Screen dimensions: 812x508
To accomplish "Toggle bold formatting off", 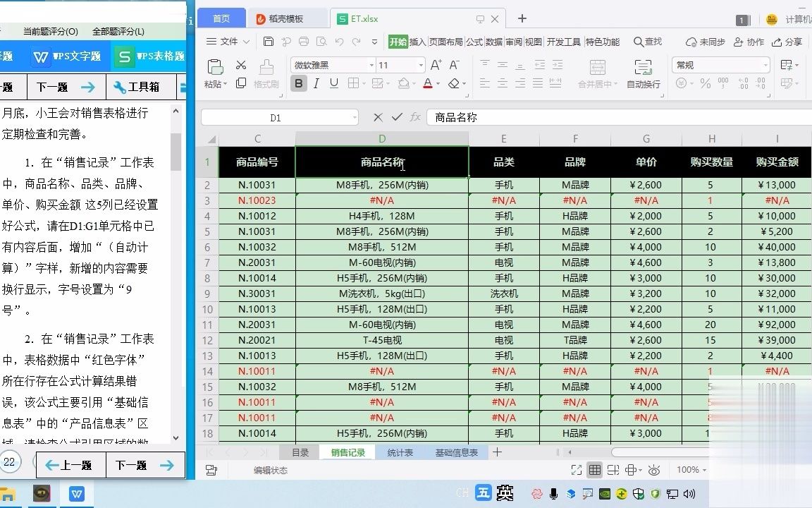I will pyautogui.click(x=298, y=83).
